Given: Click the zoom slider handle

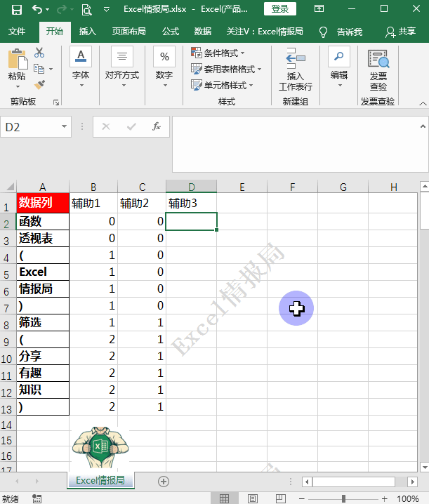Looking at the screenshot, I should coord(343,498).
